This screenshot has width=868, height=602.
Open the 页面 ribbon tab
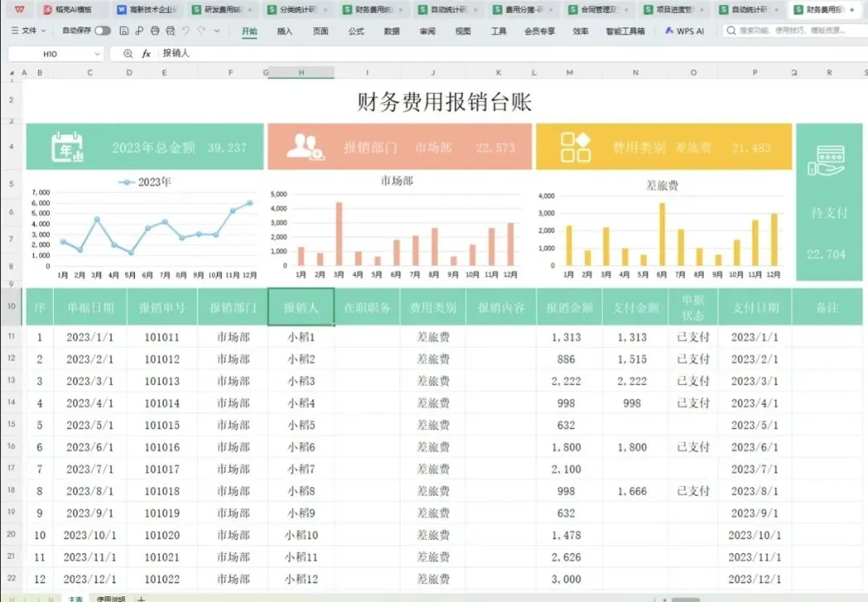pos(321,31)
